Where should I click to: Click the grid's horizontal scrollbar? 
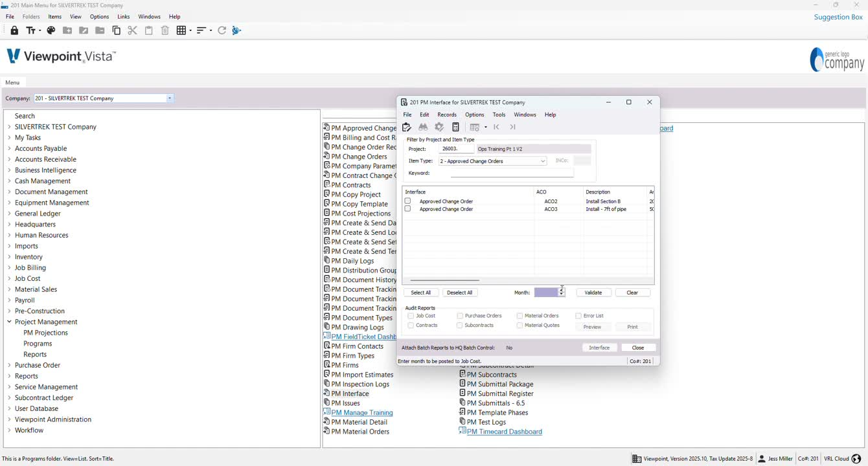coord(445,281)
